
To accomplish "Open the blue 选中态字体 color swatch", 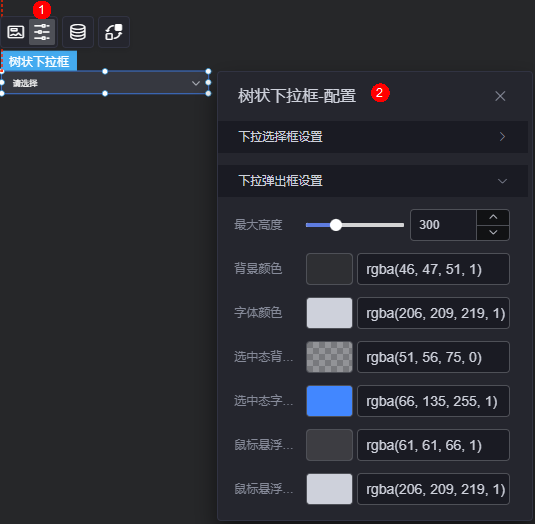I will pos(329,401).
